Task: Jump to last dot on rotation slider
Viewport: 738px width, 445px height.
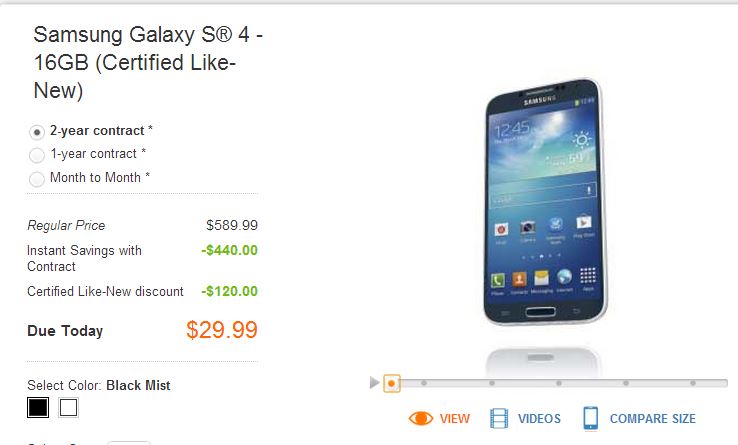Action: coord(693,383)
